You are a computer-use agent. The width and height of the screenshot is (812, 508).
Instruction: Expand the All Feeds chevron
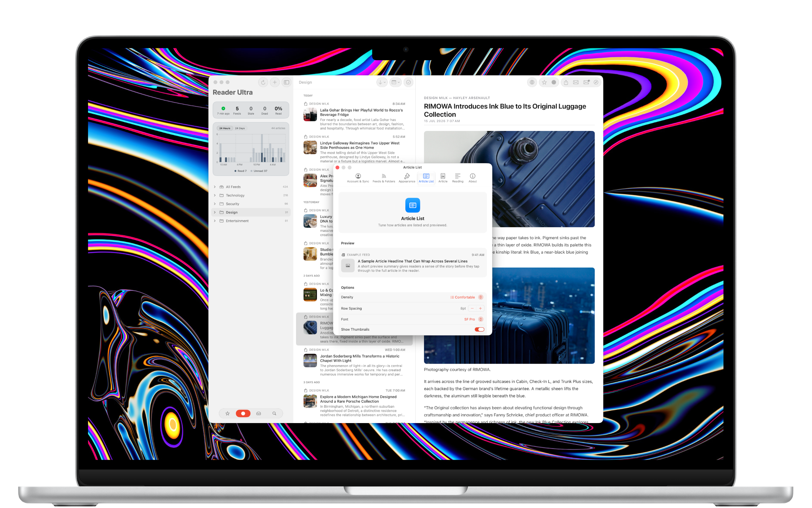pyautogui.click(x=215, y=187)
